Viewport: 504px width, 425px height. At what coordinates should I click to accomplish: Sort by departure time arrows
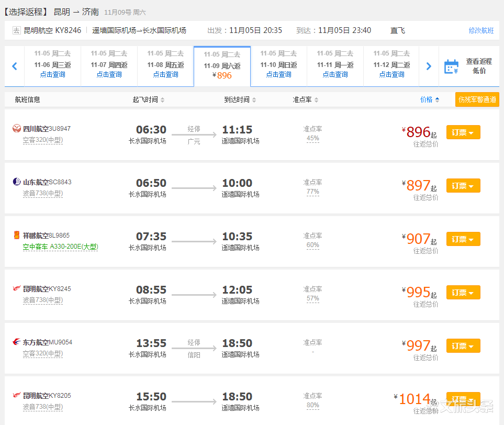click(163, 100)
